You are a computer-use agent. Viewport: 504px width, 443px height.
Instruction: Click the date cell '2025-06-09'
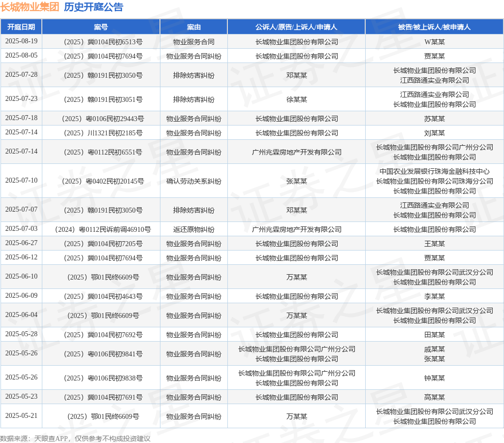[21, 295]
